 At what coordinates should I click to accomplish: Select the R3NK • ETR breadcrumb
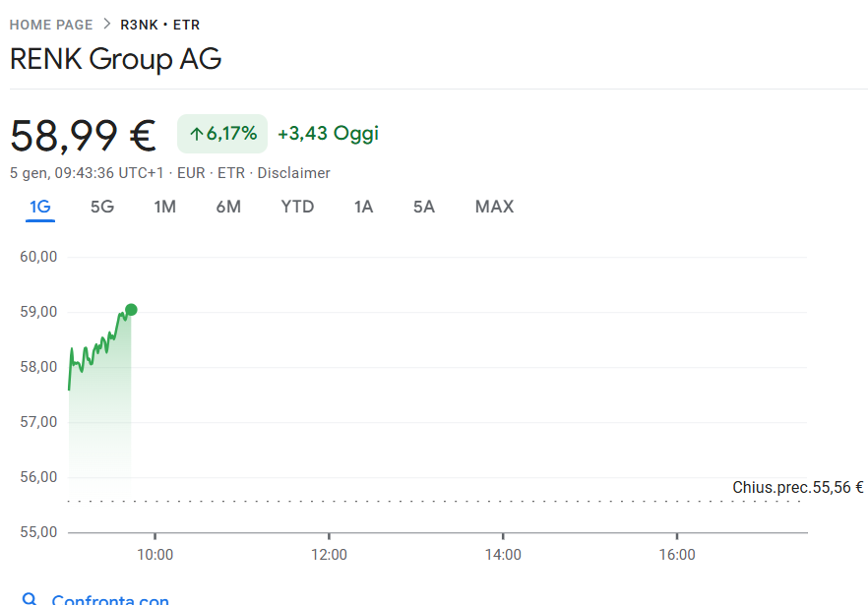(159, 25)
